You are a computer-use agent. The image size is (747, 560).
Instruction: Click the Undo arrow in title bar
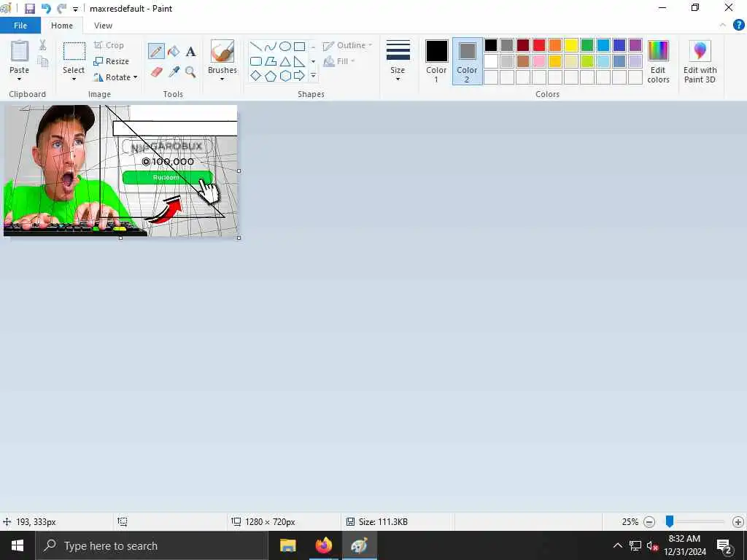tap(46, 9)
